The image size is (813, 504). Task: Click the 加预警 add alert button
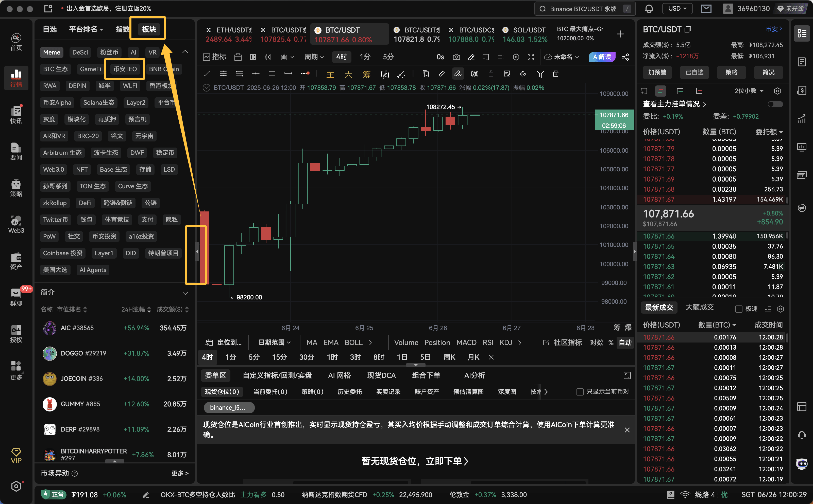[x=657, y=72]
